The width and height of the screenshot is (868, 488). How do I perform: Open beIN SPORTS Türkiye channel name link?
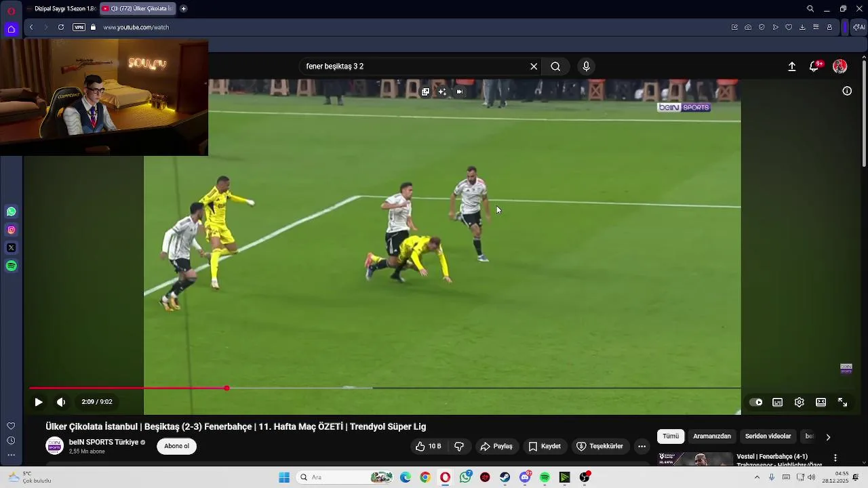[x=104, y=442]
